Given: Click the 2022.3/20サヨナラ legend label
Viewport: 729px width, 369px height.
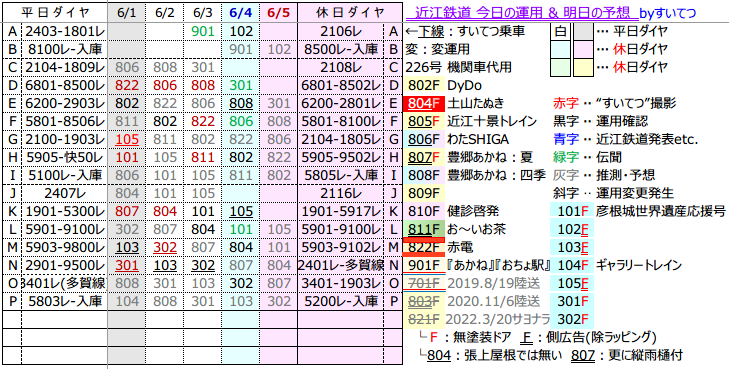Looking at the screenshot, I should 497,320.
